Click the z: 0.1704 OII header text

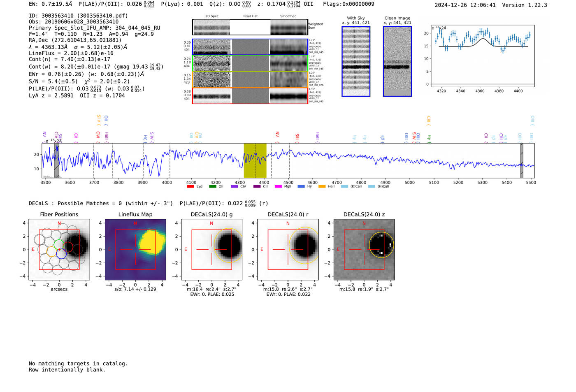click(285, 4)
